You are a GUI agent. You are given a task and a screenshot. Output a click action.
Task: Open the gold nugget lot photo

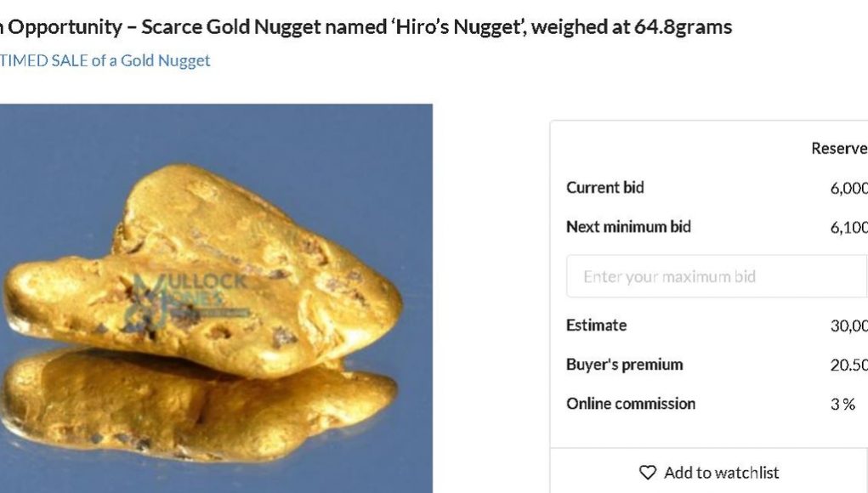pyautogui.click(x=216, y=298)
